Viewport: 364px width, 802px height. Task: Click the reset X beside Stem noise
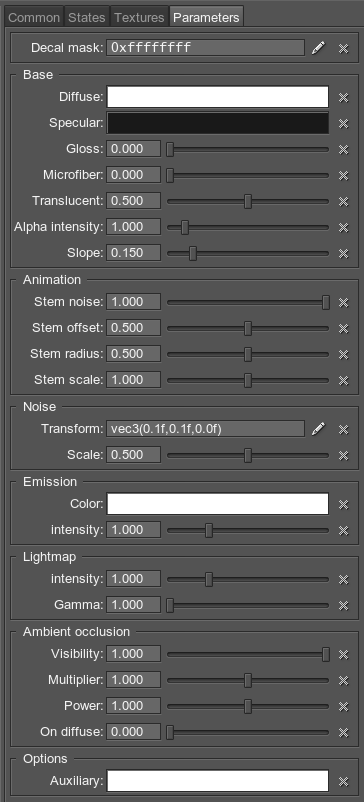(x=344, y=302)
